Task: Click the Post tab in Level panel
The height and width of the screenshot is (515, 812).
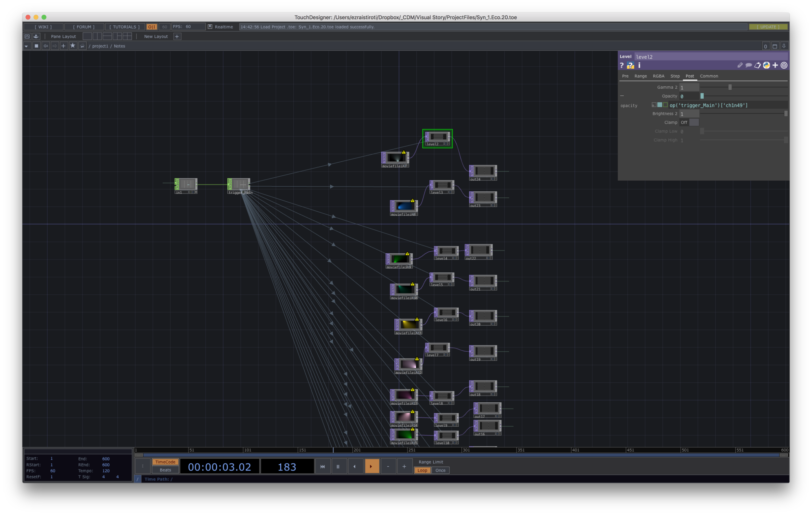Action: [689, 76]
